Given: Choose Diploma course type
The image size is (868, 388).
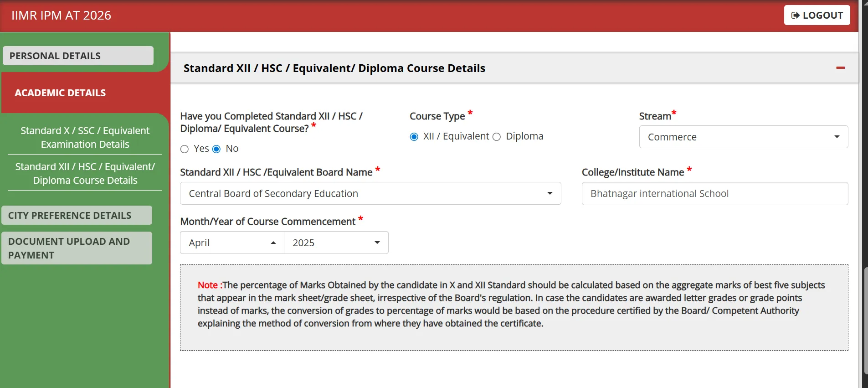Looking at the screenshot, I should [497, 137].
